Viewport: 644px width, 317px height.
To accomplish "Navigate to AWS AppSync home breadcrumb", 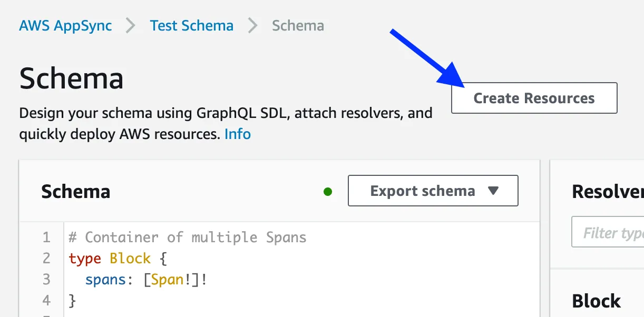I will (x=65, y=25).
